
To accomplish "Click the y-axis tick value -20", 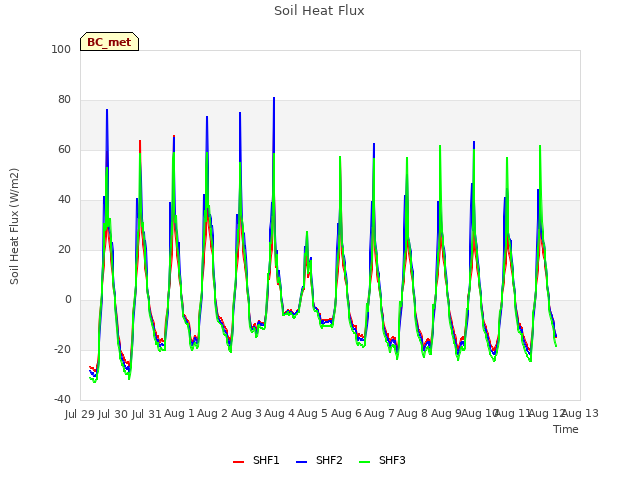I will pyautogui.click(x=62, y=349).
